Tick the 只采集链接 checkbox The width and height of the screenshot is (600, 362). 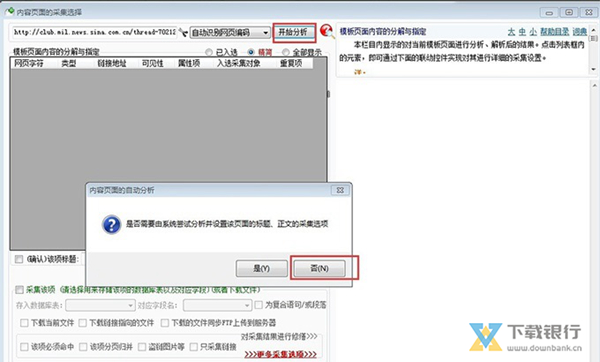[x=194, y=347]
